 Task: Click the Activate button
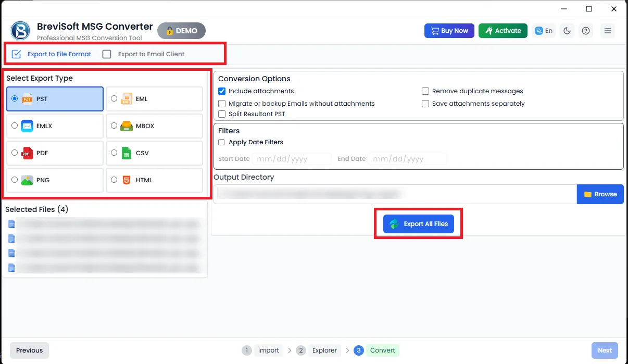click(x=503, y=31)
